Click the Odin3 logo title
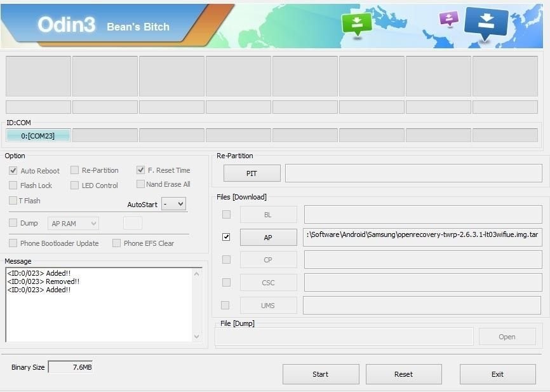550x392 pixels. 66,25
